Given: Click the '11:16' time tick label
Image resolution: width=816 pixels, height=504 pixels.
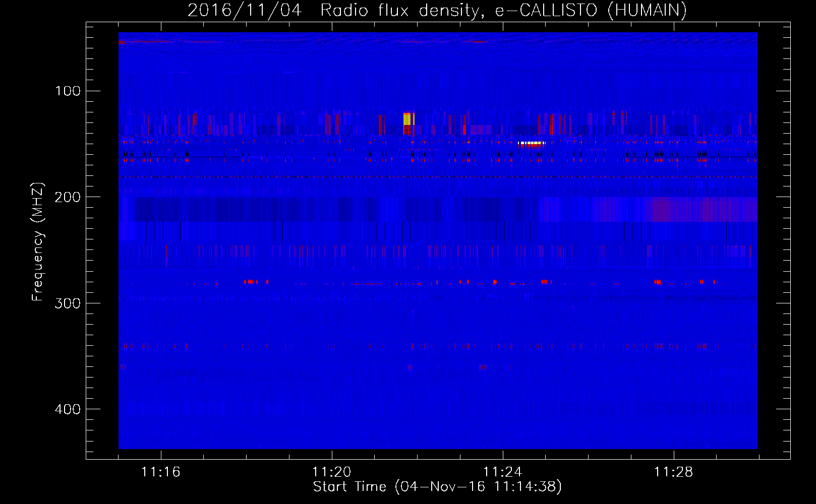Looking at the screenshot, I should click(161, 472).
